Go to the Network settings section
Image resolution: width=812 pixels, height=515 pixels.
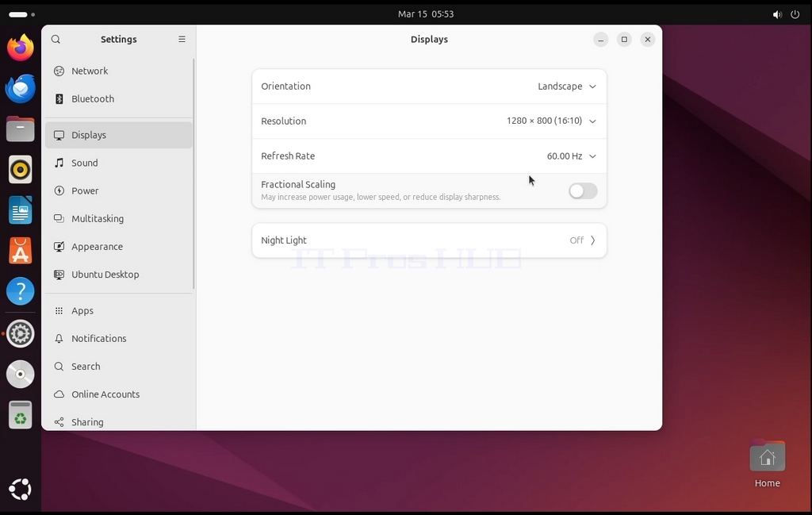pyautogui.click(x=119, y=71)
